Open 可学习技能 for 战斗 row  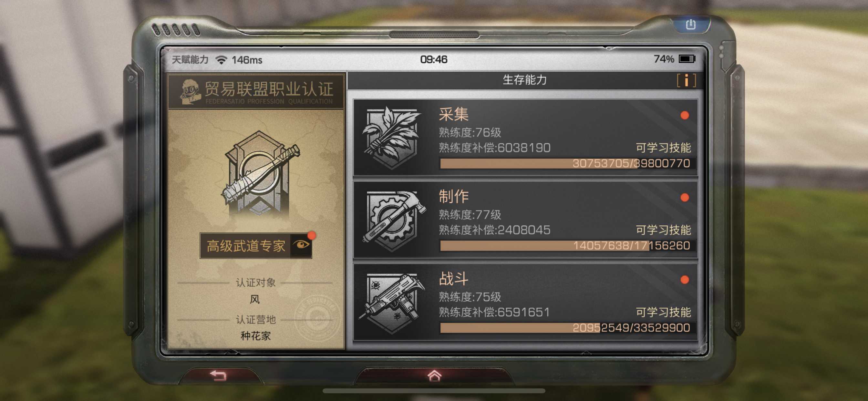point(663,312)
